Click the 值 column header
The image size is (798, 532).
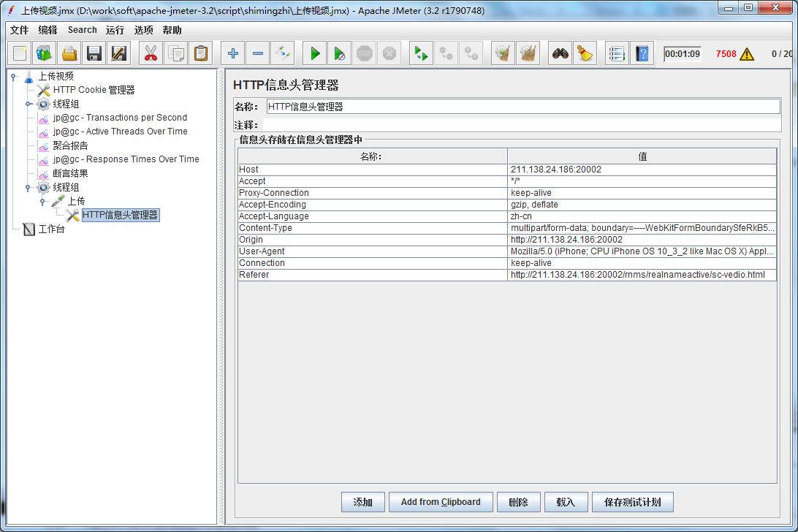coord(642,156)
